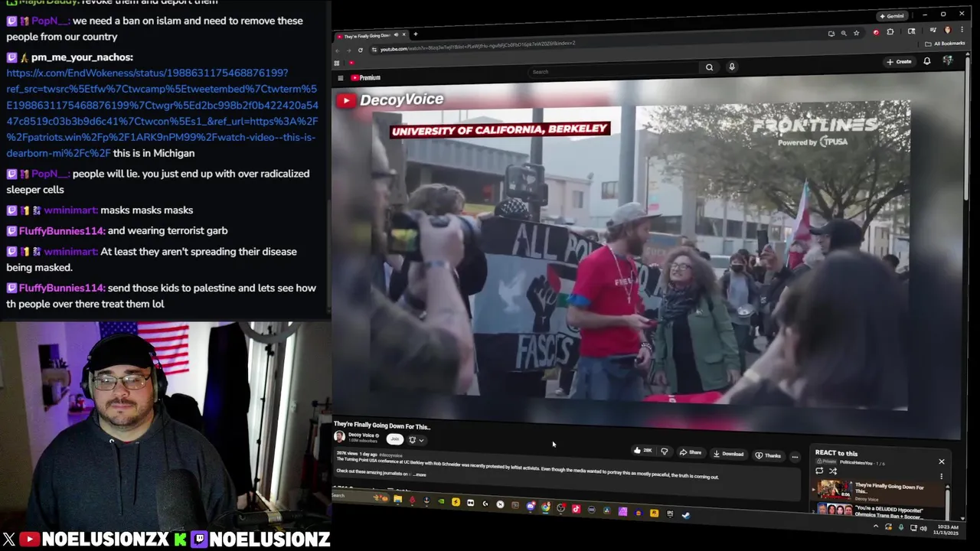
Task: Start voice search with the microphone icon
Action: click(x=732, y=67)
